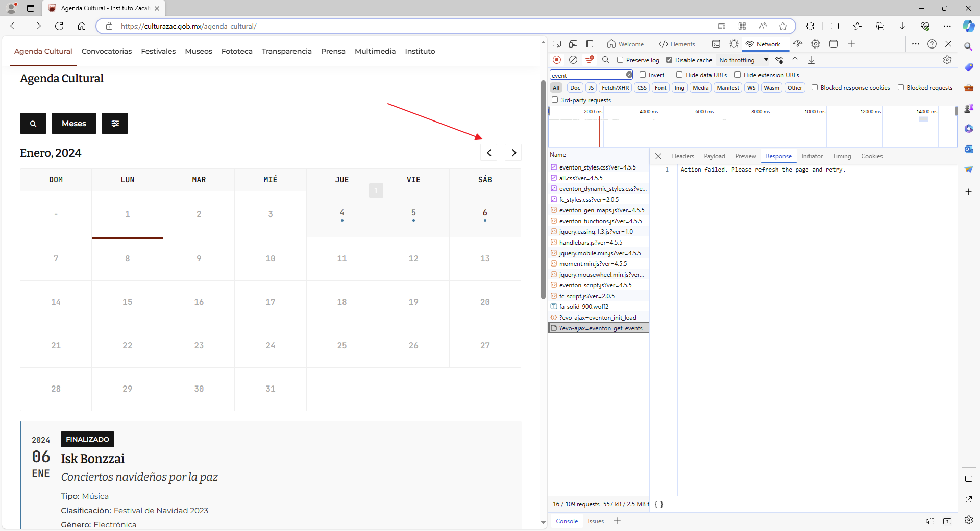Open network settings gear icon
980x531 pixels.
[x=947, y=60]
